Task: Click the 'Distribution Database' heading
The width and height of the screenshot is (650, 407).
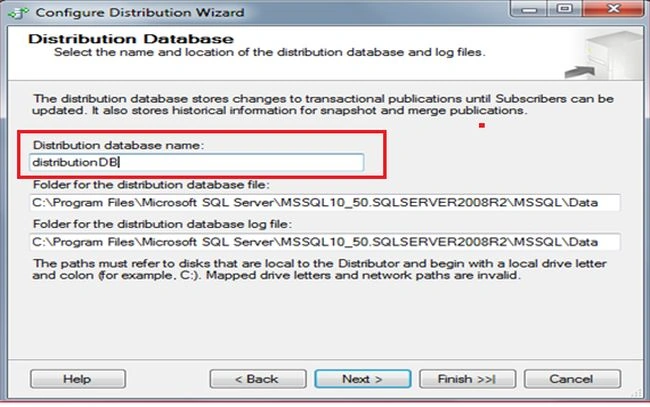Action: click(x=131, y=39)
